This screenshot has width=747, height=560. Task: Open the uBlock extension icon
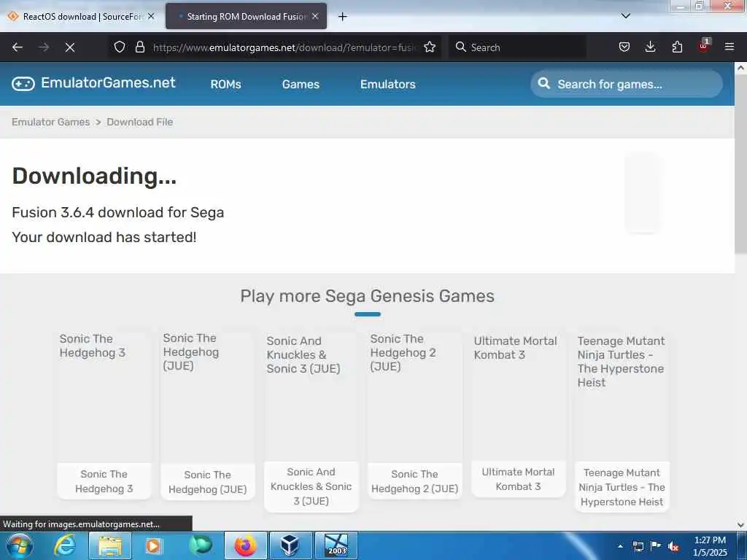click(x=704, y=46)
